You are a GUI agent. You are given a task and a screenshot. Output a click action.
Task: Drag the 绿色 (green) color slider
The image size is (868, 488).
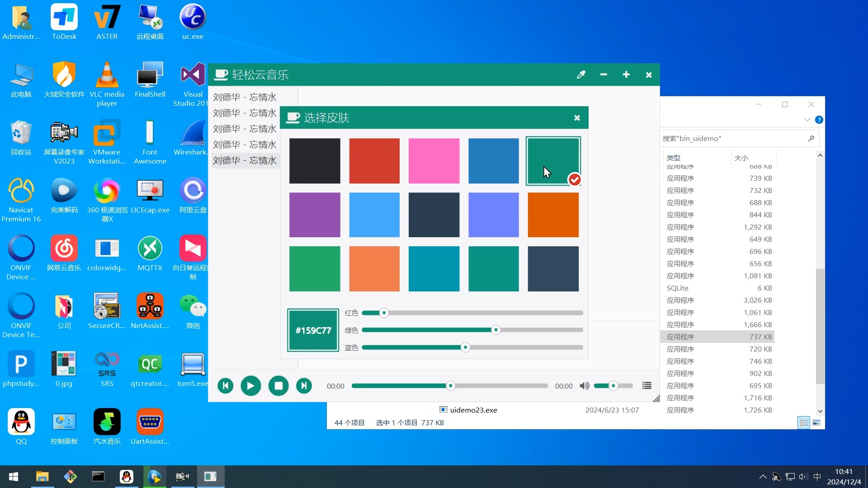495,329
